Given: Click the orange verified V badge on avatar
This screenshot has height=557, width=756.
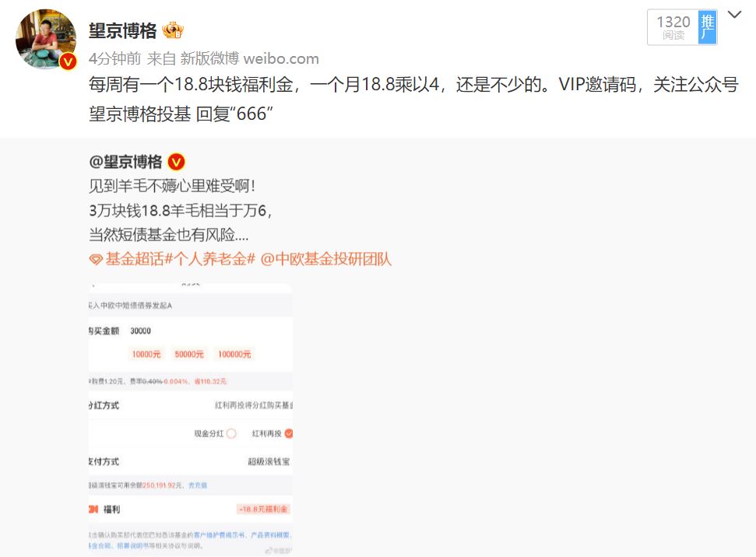Looking at the screenshot, I should coord(68,61).
